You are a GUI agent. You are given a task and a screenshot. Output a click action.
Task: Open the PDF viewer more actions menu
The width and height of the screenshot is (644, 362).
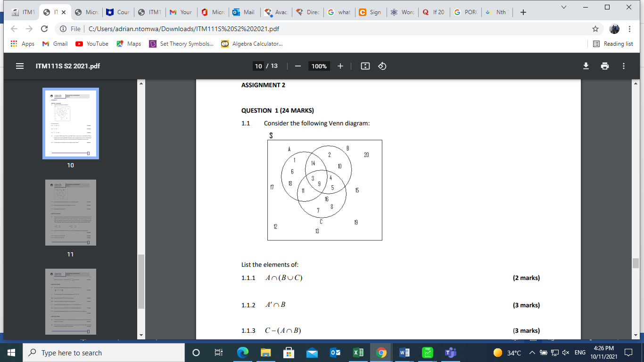pos(624,66)
